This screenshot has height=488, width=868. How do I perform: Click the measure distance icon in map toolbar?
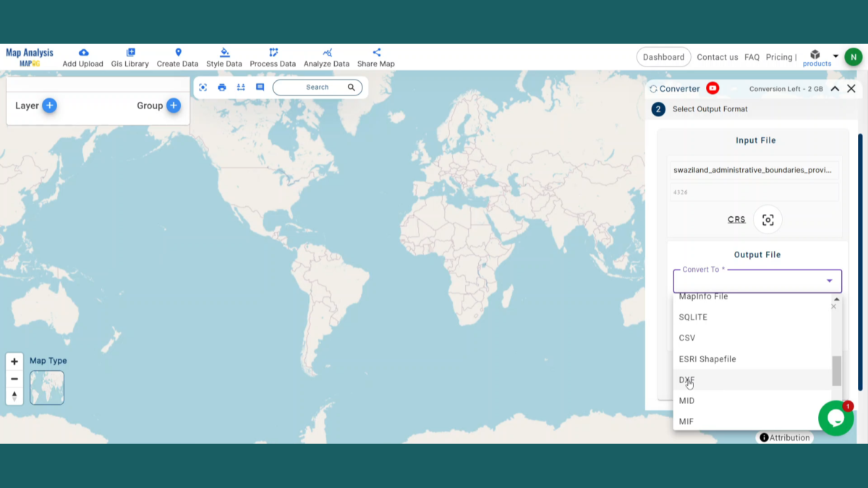pos(241,87)
